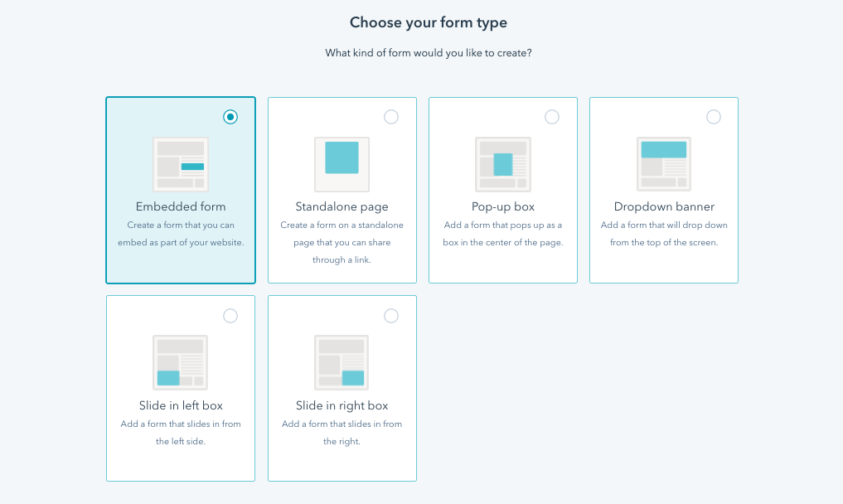Select the Slide in right box radio button
The image size is (843, 504).
coord(391,316)
